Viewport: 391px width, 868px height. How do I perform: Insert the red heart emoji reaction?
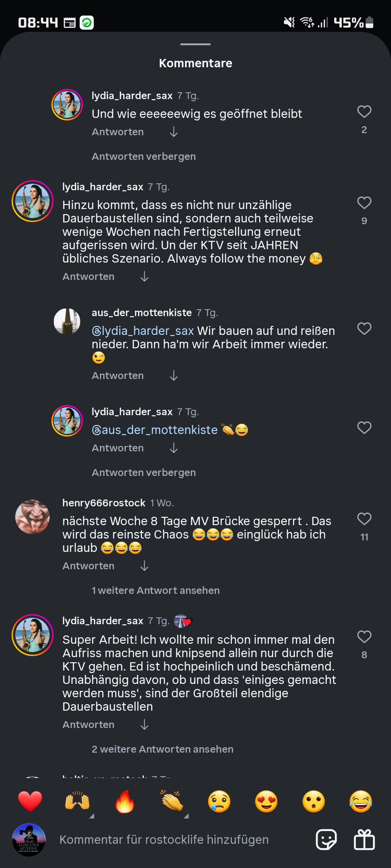coord(30,801)
